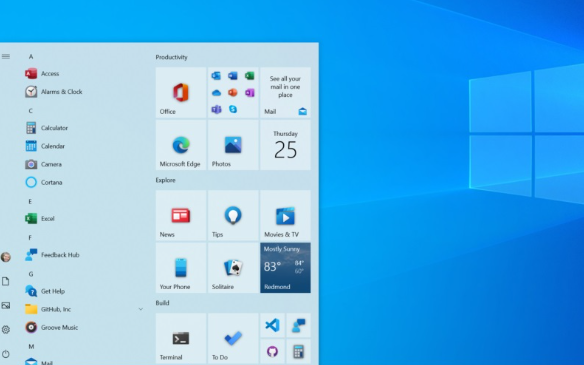Screen dimensions: 584x365
Task: Launch Visual Studio Code small tile
Action: [x=272, y=325]
